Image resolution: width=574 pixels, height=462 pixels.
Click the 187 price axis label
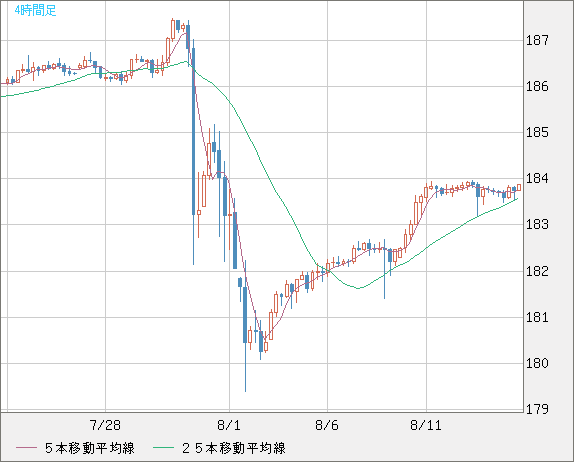click(x=537, y=40)
